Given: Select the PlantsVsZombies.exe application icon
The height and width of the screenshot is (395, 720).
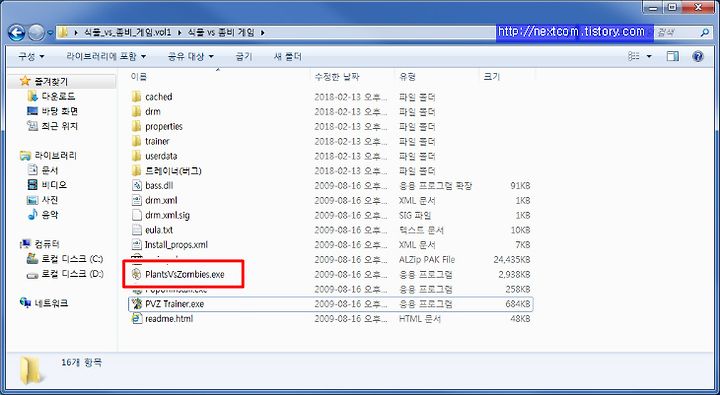Looking at the screenshot, I should pos(136,274).
